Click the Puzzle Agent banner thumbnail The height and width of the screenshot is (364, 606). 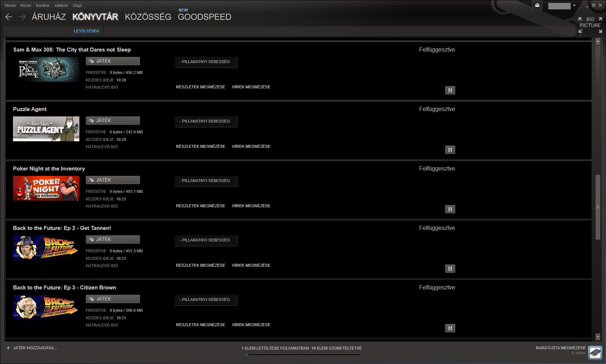[x=46, y=129]
